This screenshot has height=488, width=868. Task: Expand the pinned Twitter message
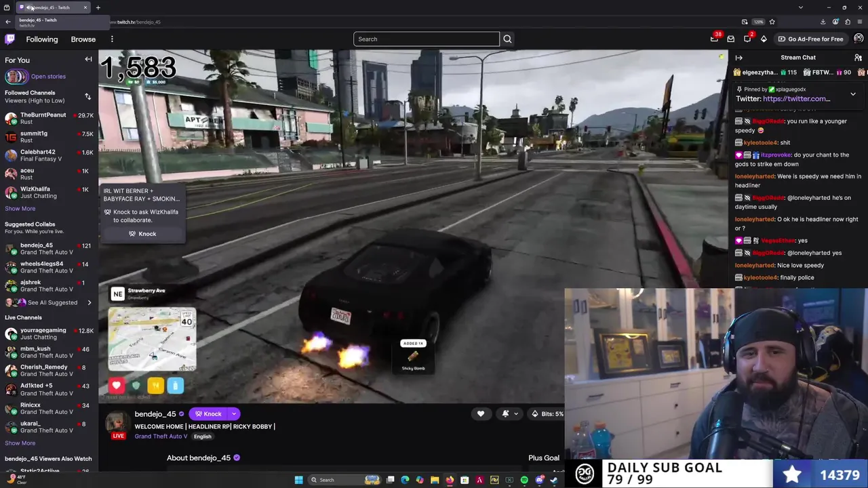click(853, 94)
